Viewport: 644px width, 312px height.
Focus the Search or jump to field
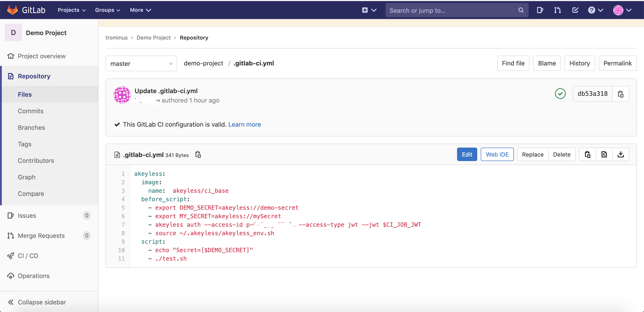(x=453, y=10)
